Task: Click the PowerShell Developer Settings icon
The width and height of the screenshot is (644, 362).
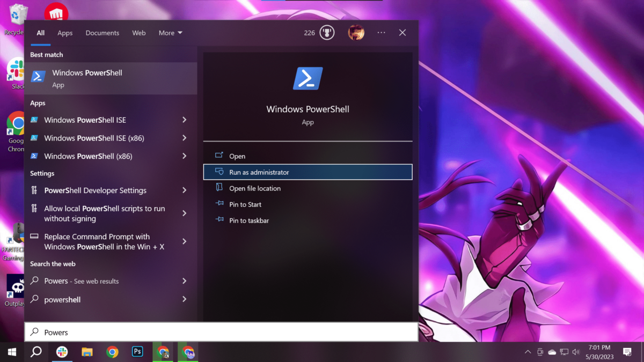Action: (34, 190)
